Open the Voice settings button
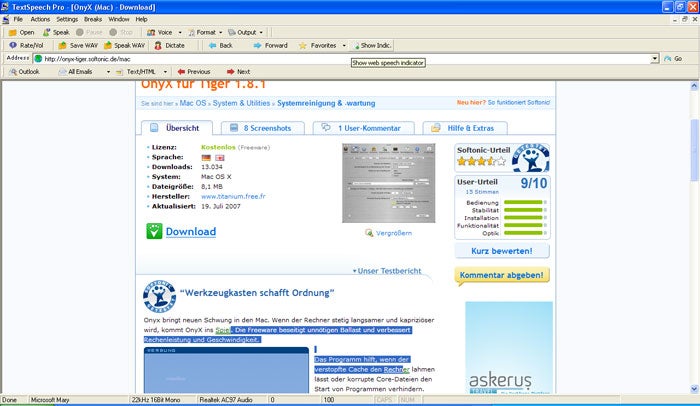700x406 pixels. tap(160, 33)
